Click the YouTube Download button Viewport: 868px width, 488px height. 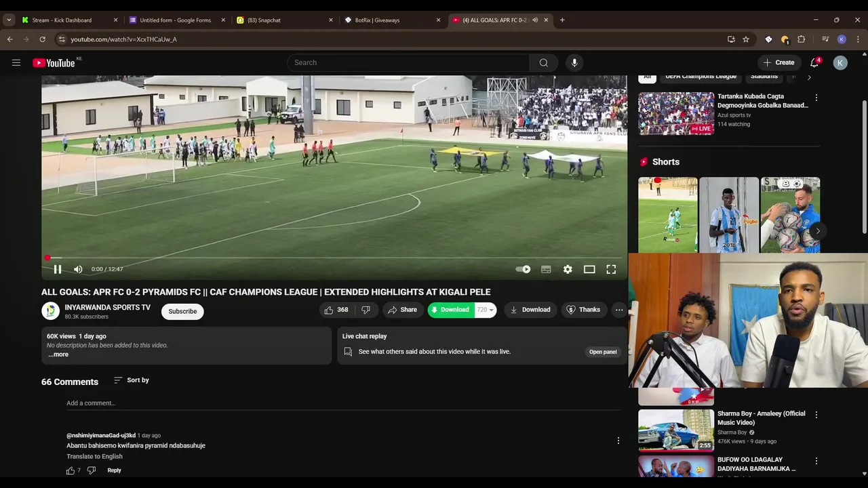(x=530, y=310)
